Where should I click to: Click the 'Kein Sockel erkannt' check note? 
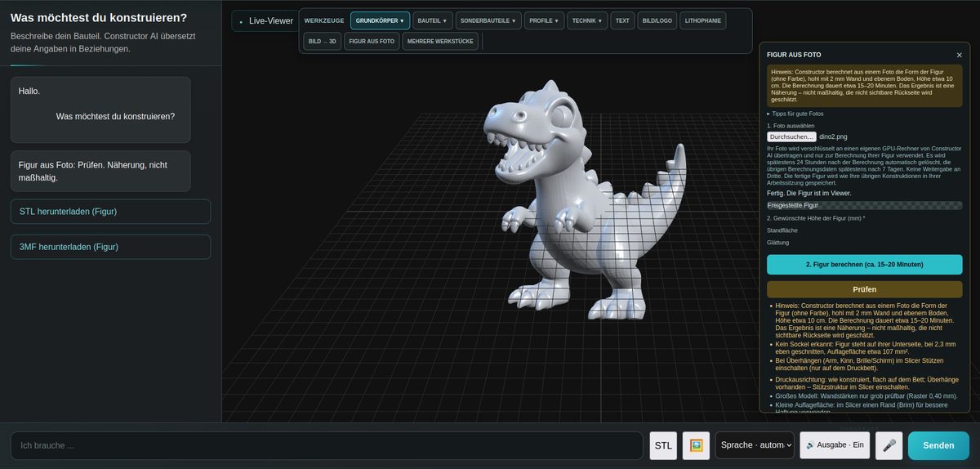click(862, 348)
